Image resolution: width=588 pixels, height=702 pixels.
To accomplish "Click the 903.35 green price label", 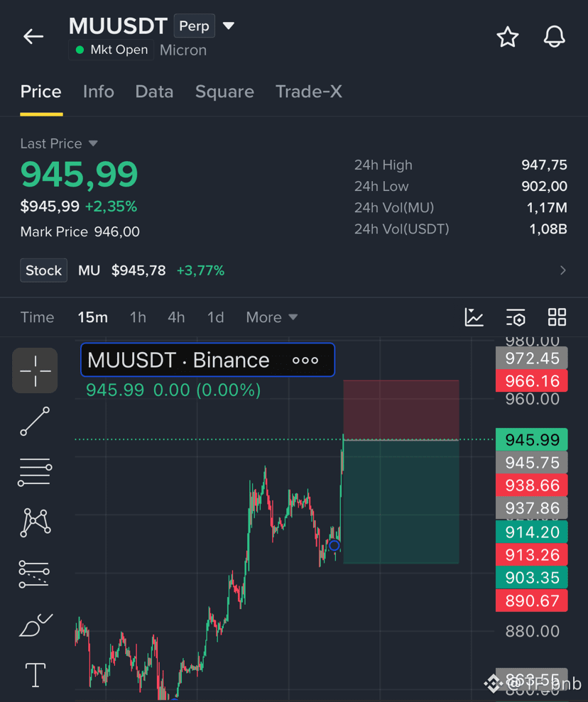I will (532, 578).
